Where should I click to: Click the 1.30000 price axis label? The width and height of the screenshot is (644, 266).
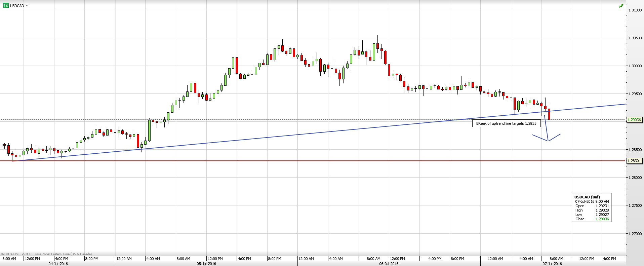[x=635, y=66]
